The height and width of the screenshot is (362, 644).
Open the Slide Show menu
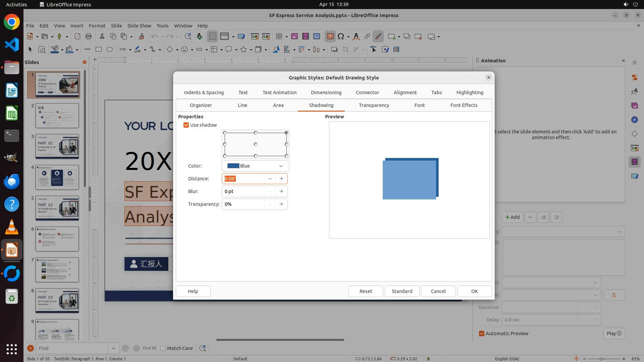[139, 25]
